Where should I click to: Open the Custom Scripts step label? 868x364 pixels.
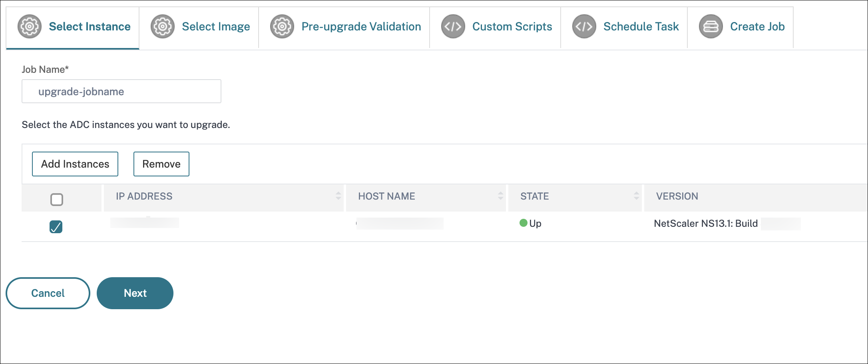[x=512, y=26]
